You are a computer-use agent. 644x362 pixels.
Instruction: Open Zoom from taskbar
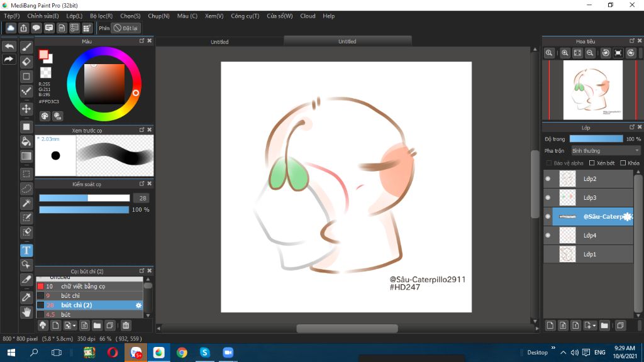coord(228,353)
